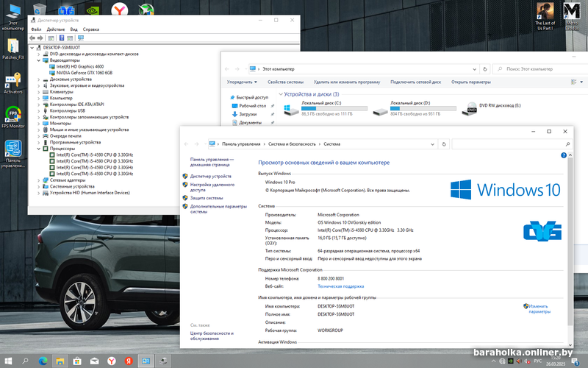The width and height of the screenshot is (588, 368).
Task: Click РУС language indicator in tray
Action: point(538,361)
